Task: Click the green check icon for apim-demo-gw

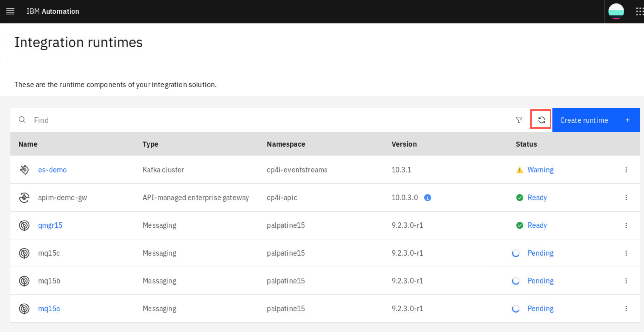Action: (x=520, y=198)
